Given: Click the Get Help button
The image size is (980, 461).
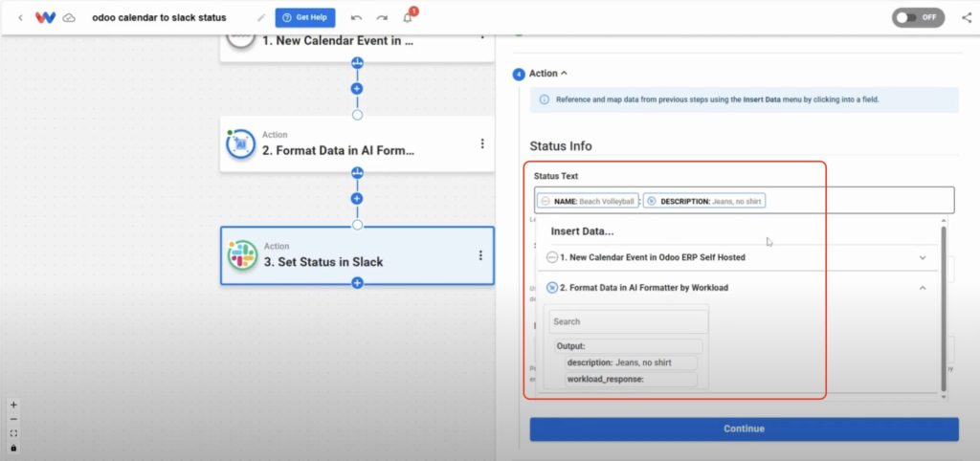Looking at the screenshot, I should [x=305, y=17].
